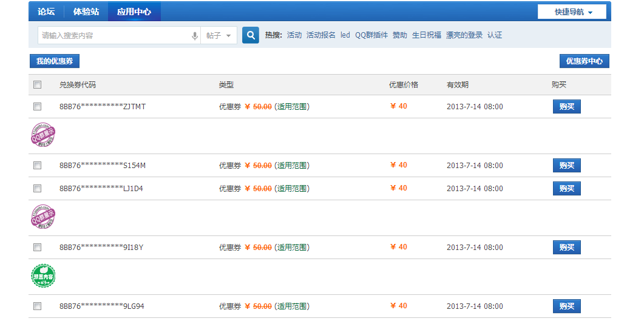644x321 pixels.
Task: Click hot search link QQ群插件
Action: pyautogui.click(x=371, y=35)
